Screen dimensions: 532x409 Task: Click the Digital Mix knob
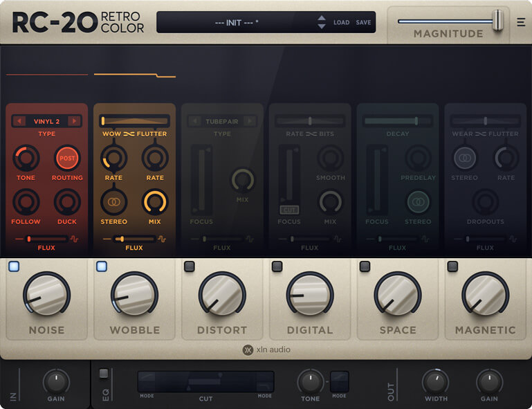(331, 202)
